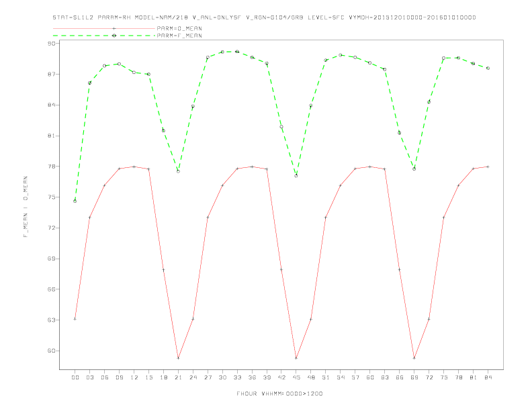Viewport: 532px width, 411px height.
Task: Click x-axis hour label 45
Action: click(296, 377)
